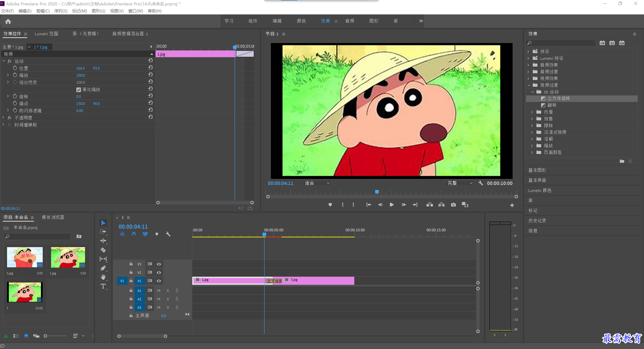Click the Go to In point icon
Viewport: 644px width, 349px height.
368,204
